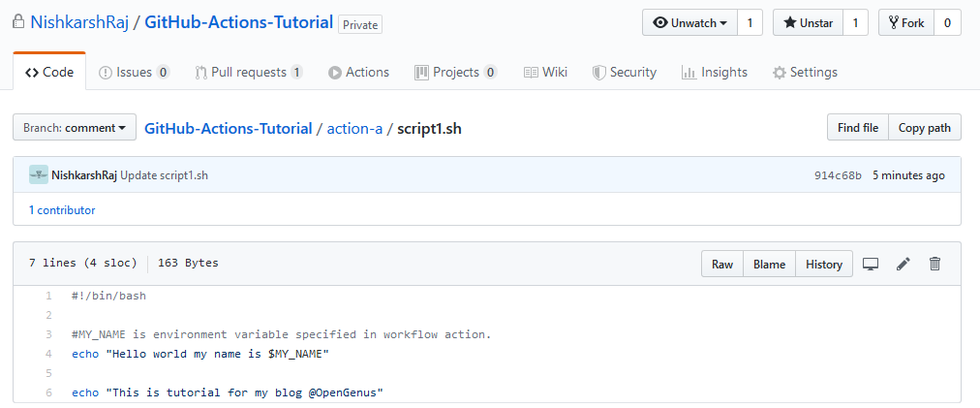Click the 7 lines (4 sloc) text
The height and width of the screenshot is (408, 980).
click(x=82, y=263)
